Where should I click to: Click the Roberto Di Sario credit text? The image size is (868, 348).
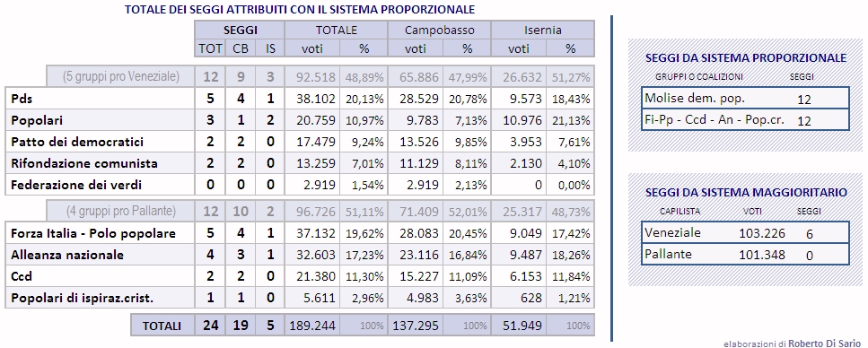(x=824, y=343)
